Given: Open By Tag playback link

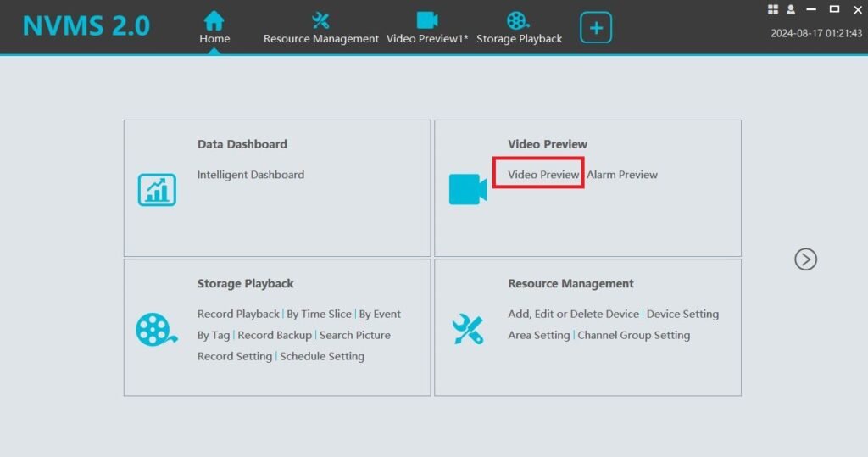Looking at the screenshot, I should (214, 335).
